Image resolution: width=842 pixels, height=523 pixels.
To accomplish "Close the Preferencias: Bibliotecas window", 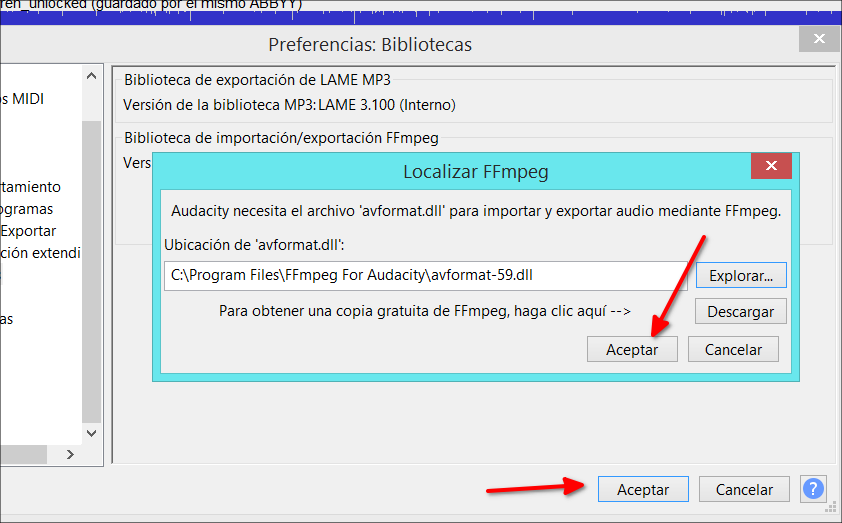I will tap(819, 39).
